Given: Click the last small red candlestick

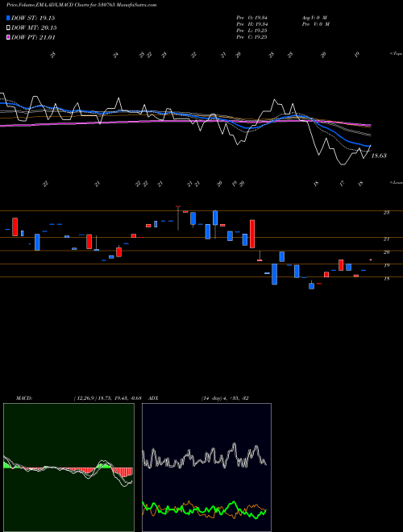Looking at the screenshot, I should pos(371,260).
